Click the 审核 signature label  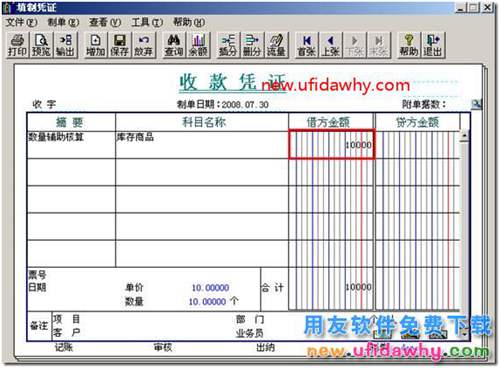click(163, 348)
